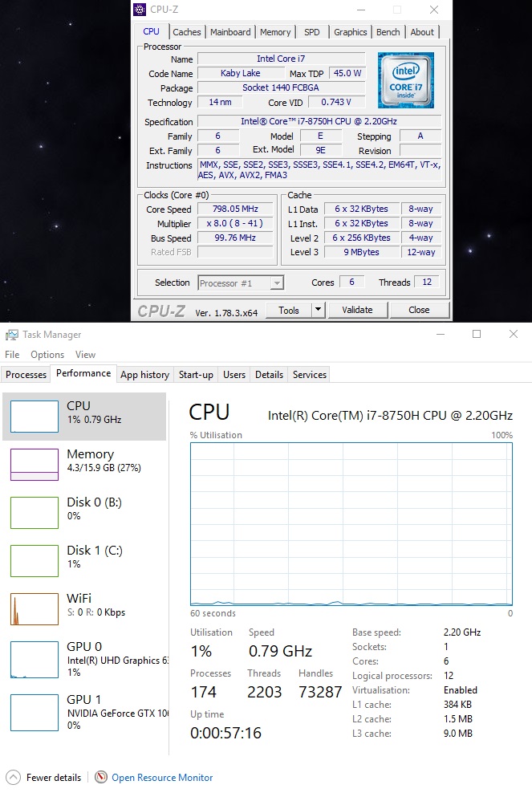Viewport: 532px width, 797px height.
Task: Click the Level 3 cache value 9 MBytes
Action: pyautogui.click(x=361, y=252)
